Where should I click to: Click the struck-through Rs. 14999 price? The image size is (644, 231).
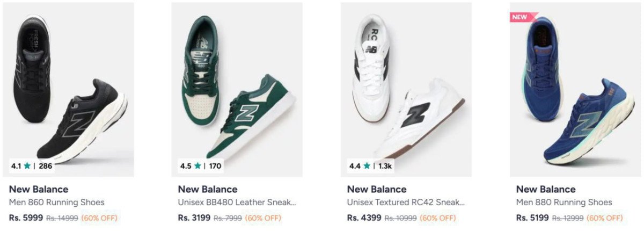click(x=62, y=218)
